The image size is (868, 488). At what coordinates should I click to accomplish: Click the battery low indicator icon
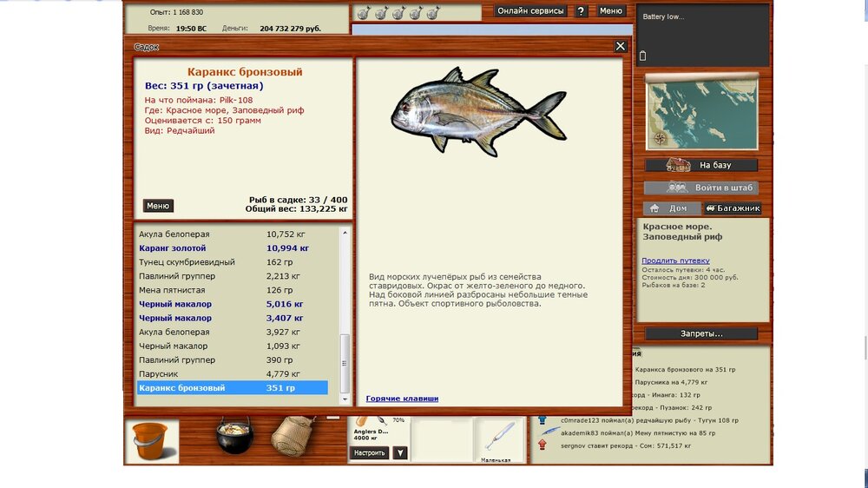pos(643,56)
